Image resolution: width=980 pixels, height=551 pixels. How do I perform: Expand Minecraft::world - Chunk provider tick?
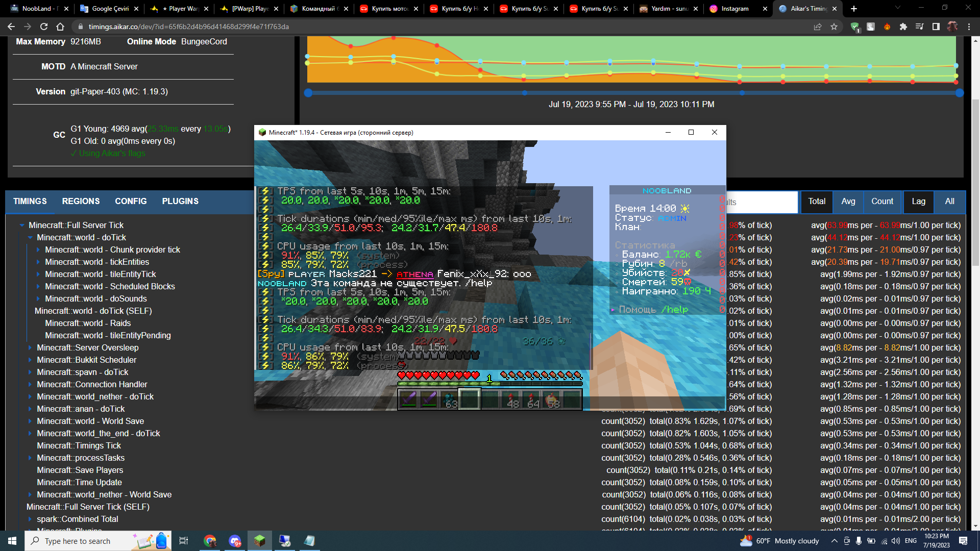pos(38,249)
